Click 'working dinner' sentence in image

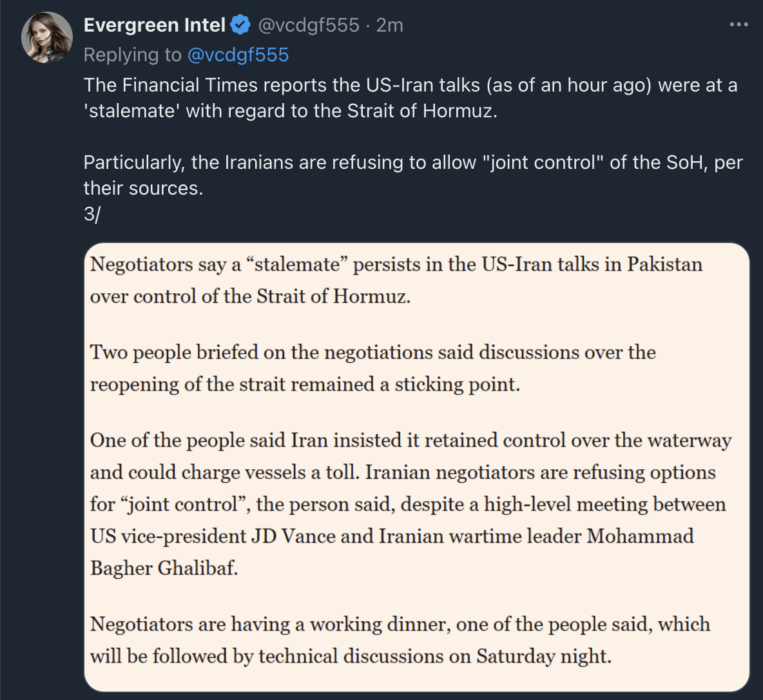[400, 625]
